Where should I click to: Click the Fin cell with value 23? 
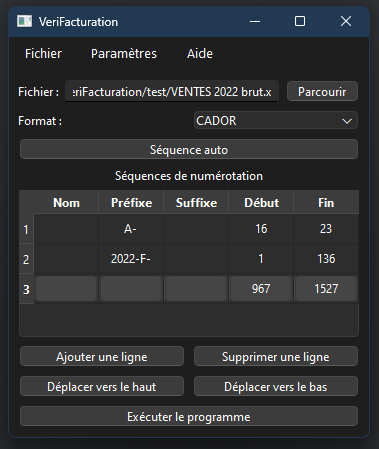point(326,229)
